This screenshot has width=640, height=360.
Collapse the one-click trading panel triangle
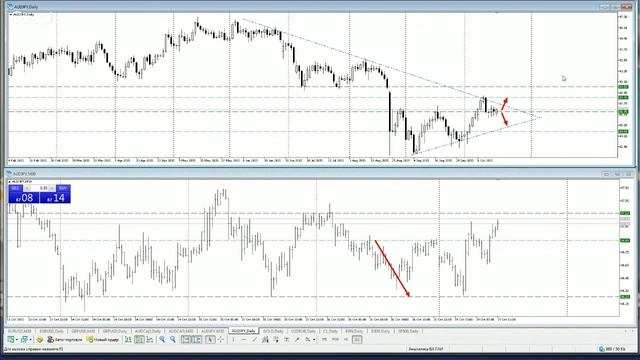10,181
